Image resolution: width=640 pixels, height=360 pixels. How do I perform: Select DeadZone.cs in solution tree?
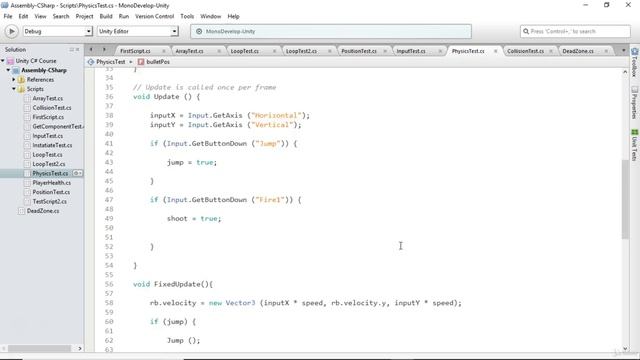point(43,211)
